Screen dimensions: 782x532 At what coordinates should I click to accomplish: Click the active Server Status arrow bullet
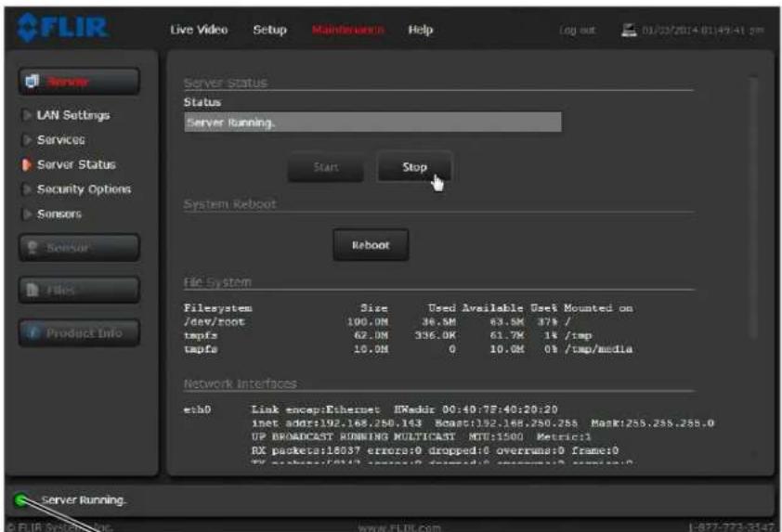(27, 164)
